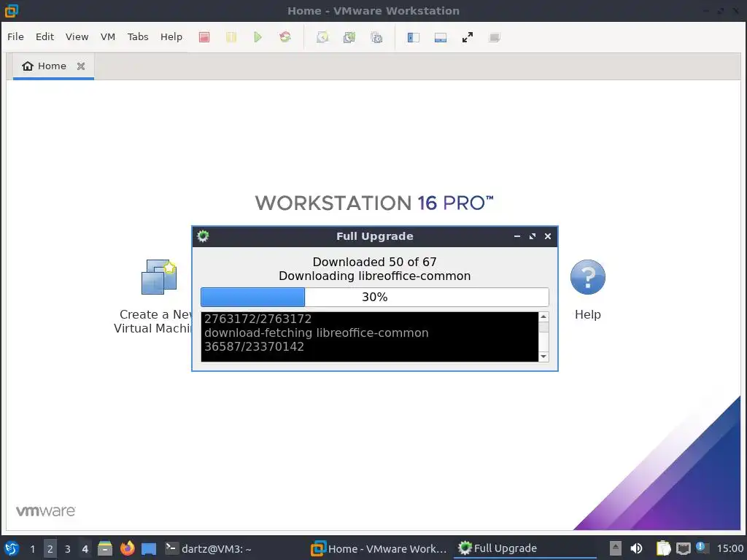This screenshot has width=747, height=560.
Task: Click the 'download-fetching libreoffice-common' log line
Action: 317,332
